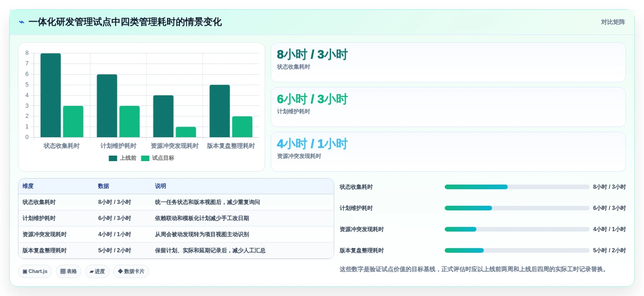Click the 计划维护耗时 progress bar
644x296 pixels.
coord(517,208)
